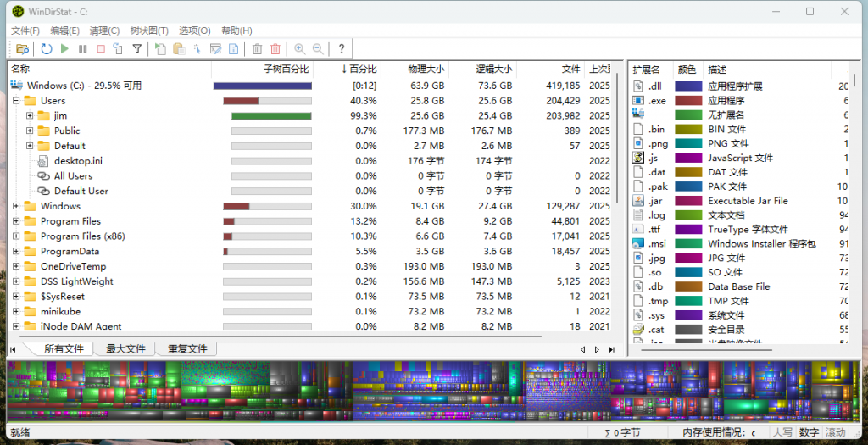
Task: Click the blue .dll color swatch
Action: pyautogui.click(x=688, y=86)
